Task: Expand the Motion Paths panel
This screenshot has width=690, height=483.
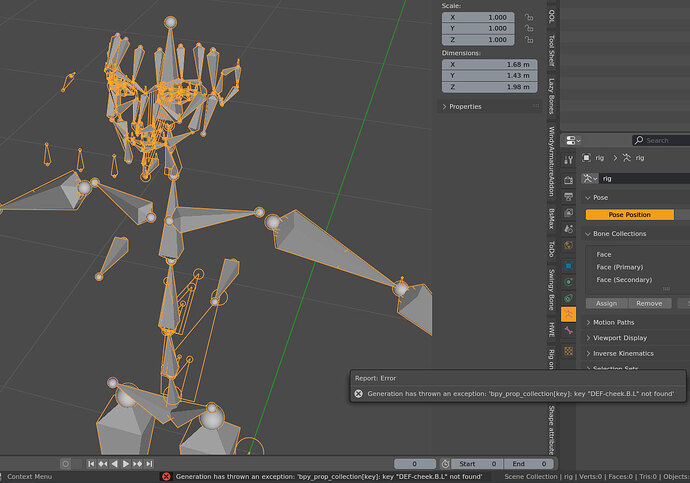Action: coord(588,322)
